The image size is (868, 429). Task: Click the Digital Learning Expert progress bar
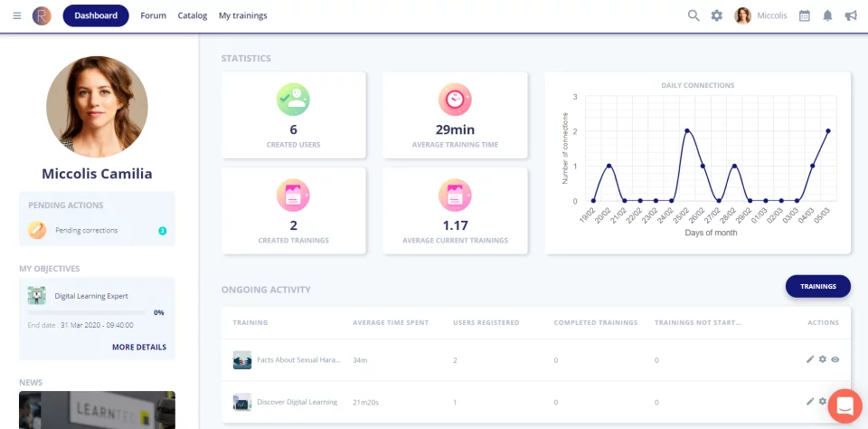coord(87,312)
